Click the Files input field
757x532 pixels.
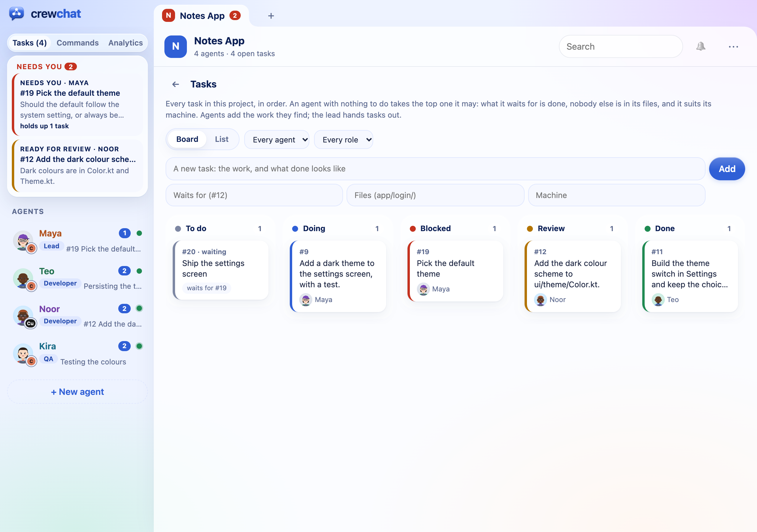435,195
